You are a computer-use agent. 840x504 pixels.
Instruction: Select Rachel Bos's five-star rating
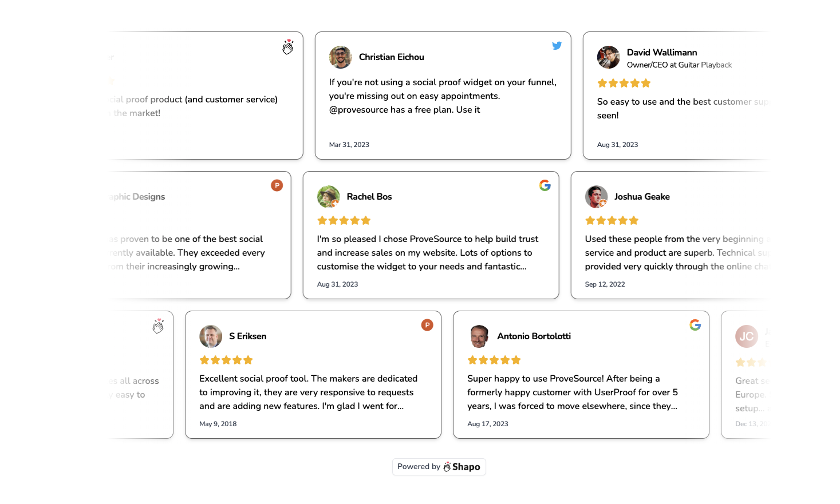pyautogui.click(x=344, y=220)
